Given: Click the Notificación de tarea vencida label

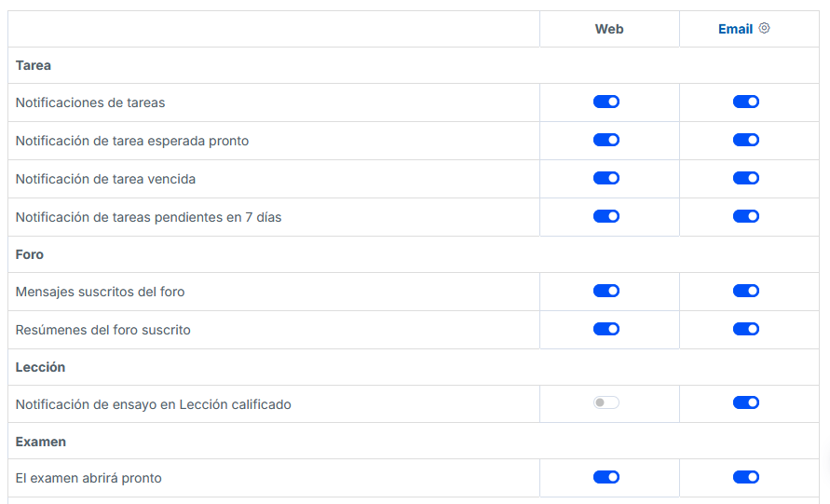Looking at the screenshot, I should [x=105, y=179].
